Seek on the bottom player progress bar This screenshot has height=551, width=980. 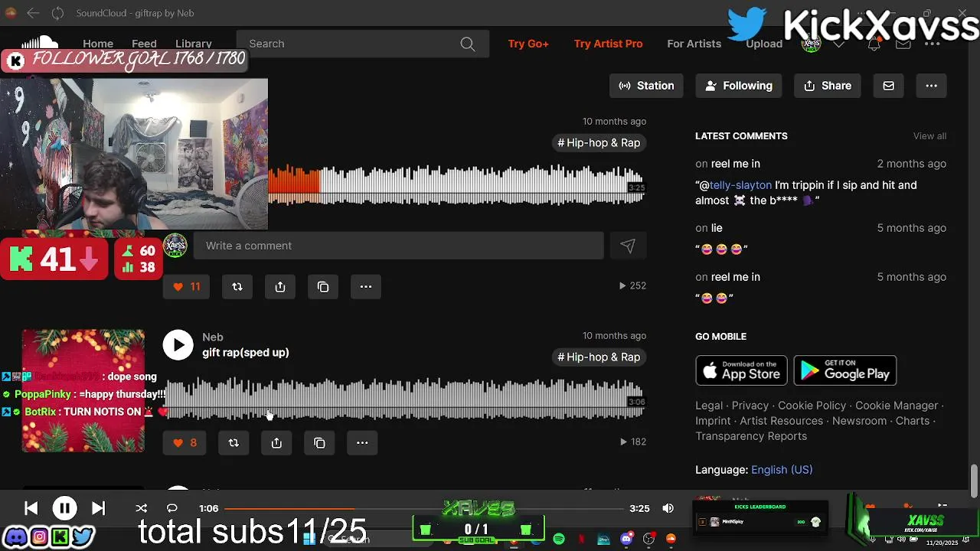pos(424,508)
